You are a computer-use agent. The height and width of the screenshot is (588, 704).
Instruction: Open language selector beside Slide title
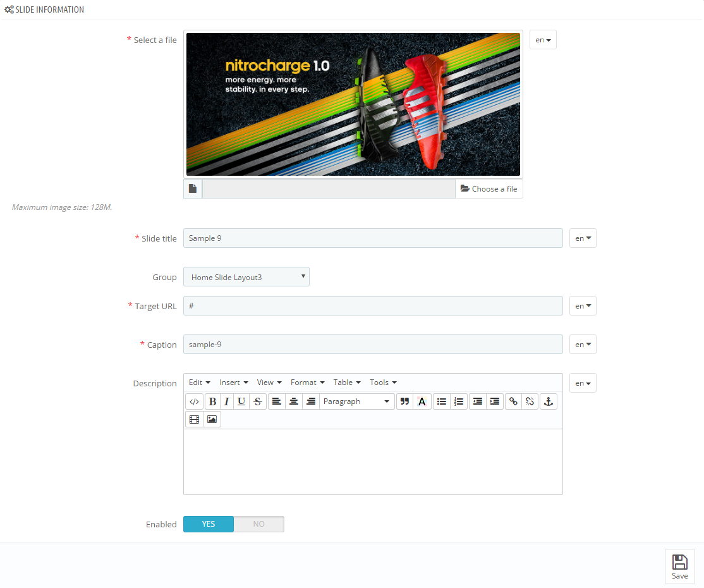coord(582,238)
